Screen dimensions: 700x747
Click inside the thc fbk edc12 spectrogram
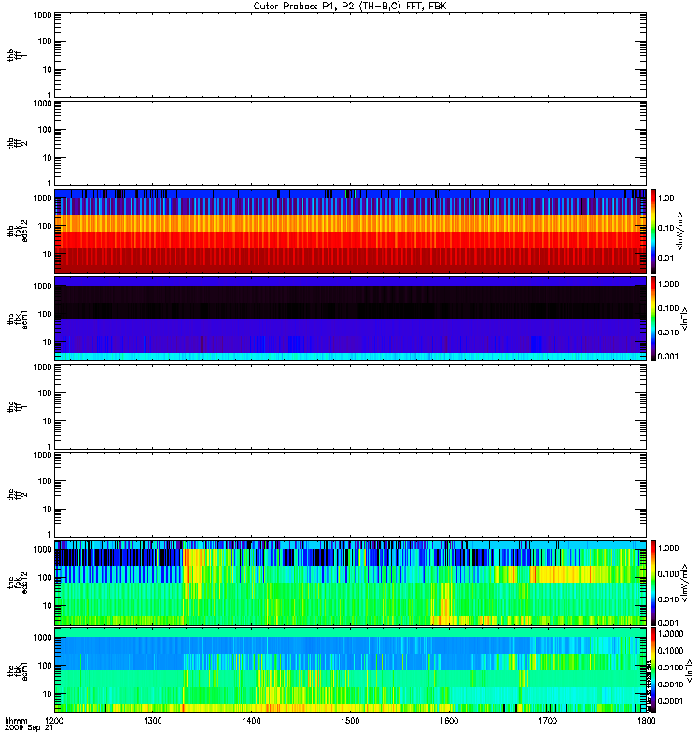pos(350,583)
